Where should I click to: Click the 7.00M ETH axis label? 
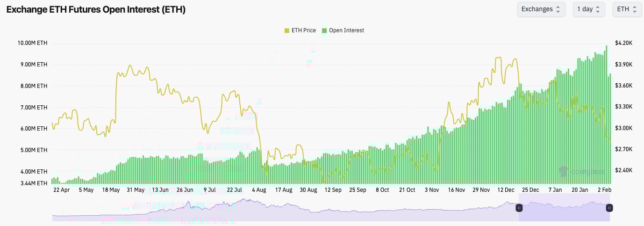pyautogui.click(x=33, y=108)
